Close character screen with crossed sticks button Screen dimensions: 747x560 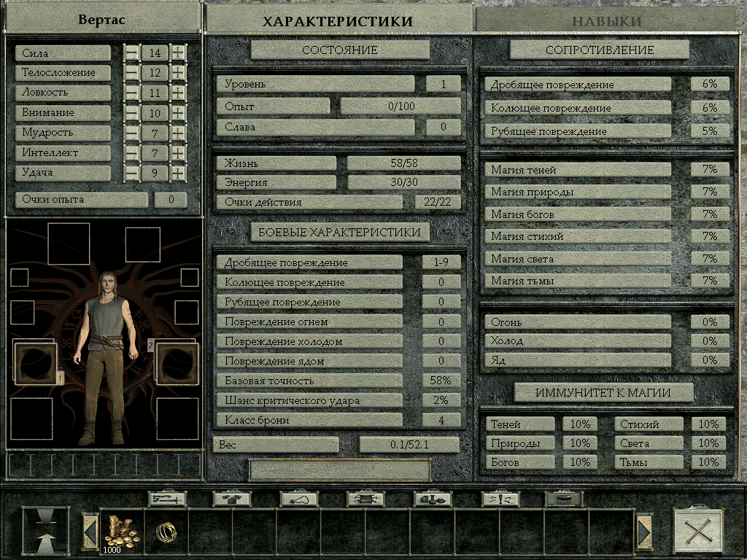[699, 530]
